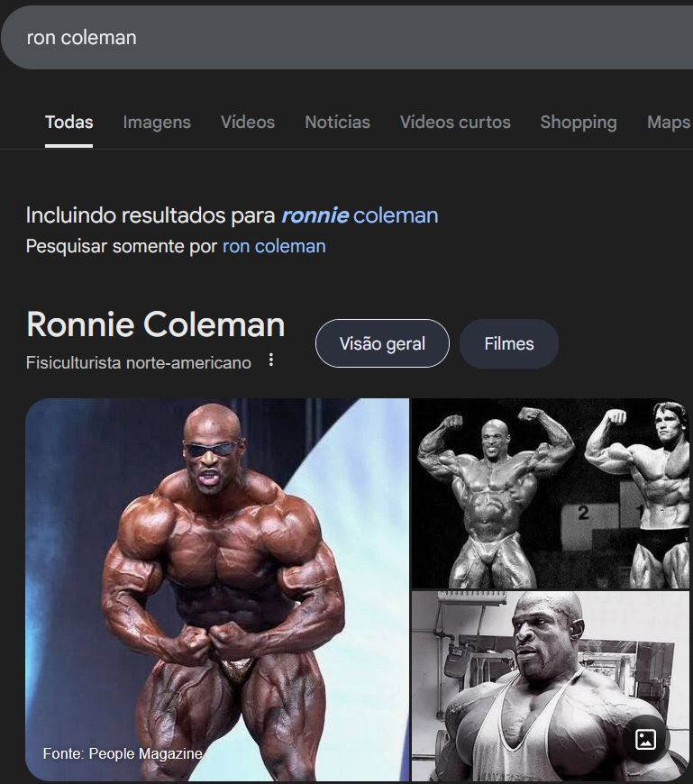The image size is (693, 784).
Task: Open the Vídeos tab
Action: coord(248,122)
